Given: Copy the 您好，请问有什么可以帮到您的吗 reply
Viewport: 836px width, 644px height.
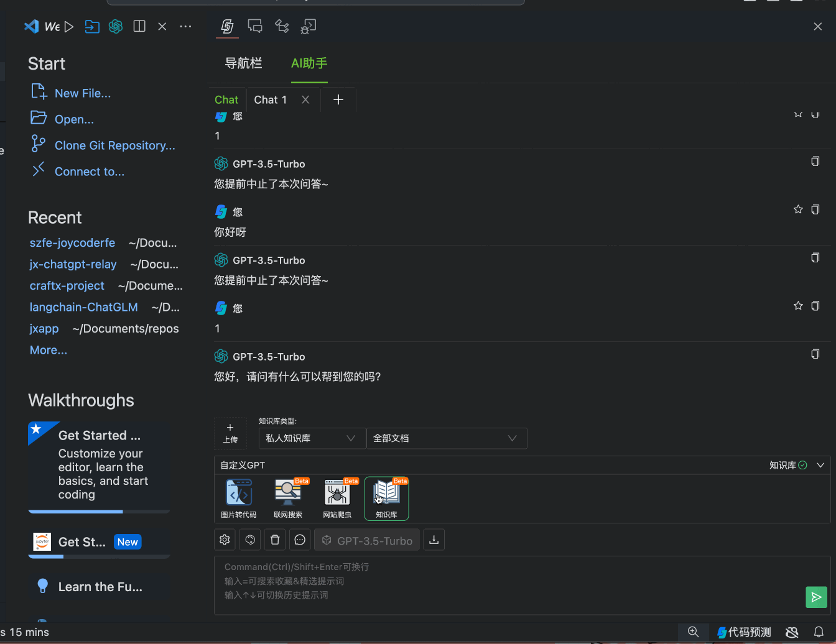Looking at the screenshot, I should [815, 354].
